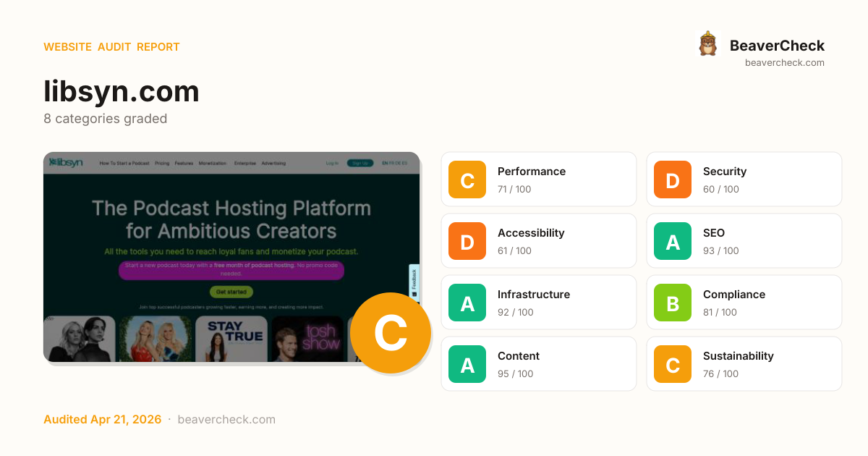868x456 pixels.
Task: Click the Performance grade C badge
Action: click(x=467, y=180)
